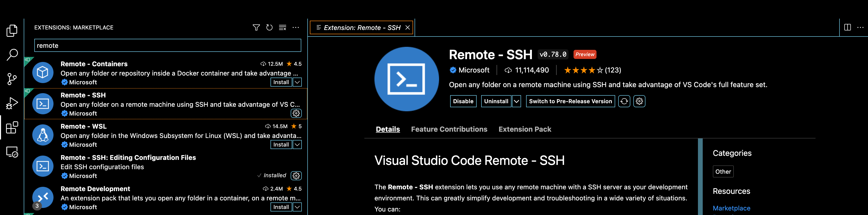Switch to the Extension Pack tab
The height and width of the screenshot is (215, 868).
(x=525, y=129)
